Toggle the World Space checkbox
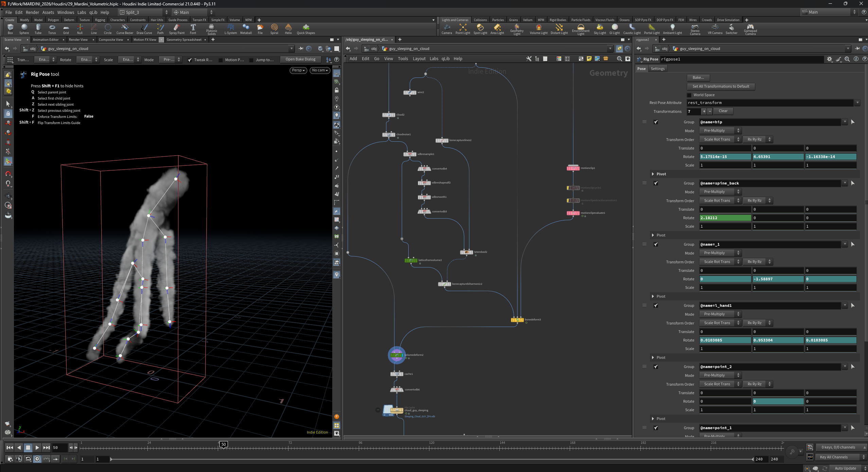 689,95
